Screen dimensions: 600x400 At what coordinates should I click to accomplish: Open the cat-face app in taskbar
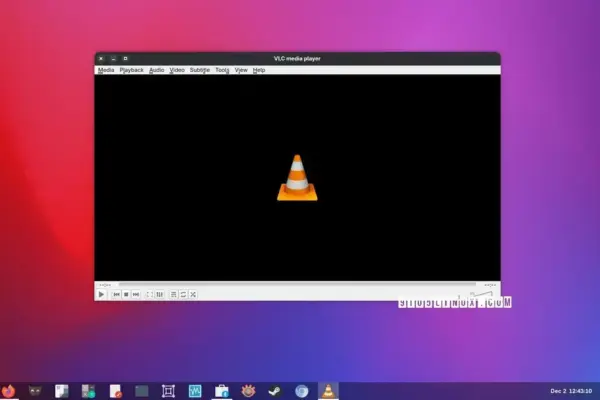[35, 391]
